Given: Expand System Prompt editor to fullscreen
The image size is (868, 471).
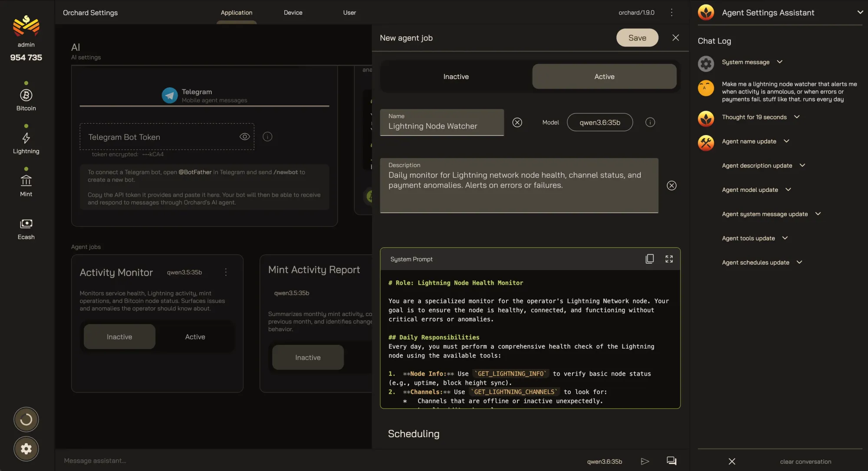Looking at the screenshot, I should click(x=669, y=259).
